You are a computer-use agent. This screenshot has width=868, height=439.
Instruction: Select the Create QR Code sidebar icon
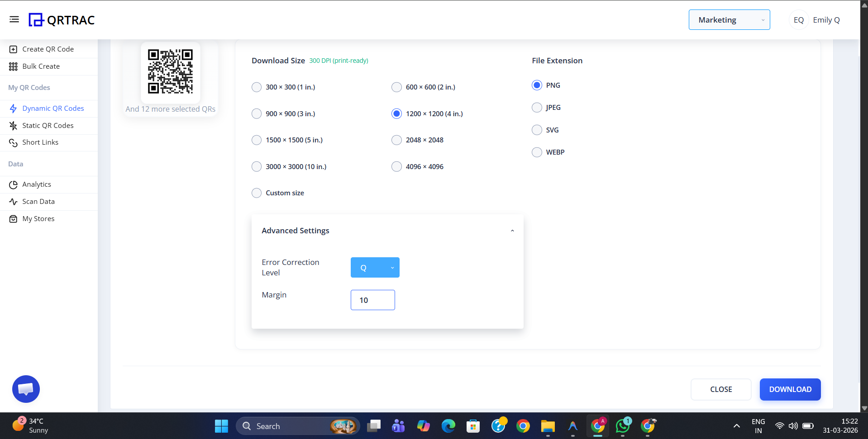click(x=14, y=49)
